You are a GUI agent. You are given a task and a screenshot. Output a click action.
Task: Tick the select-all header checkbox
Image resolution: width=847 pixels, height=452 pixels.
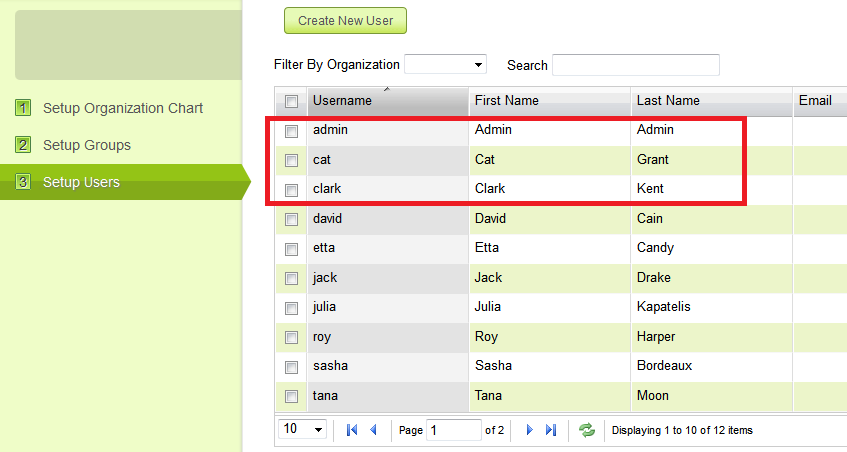291,101
